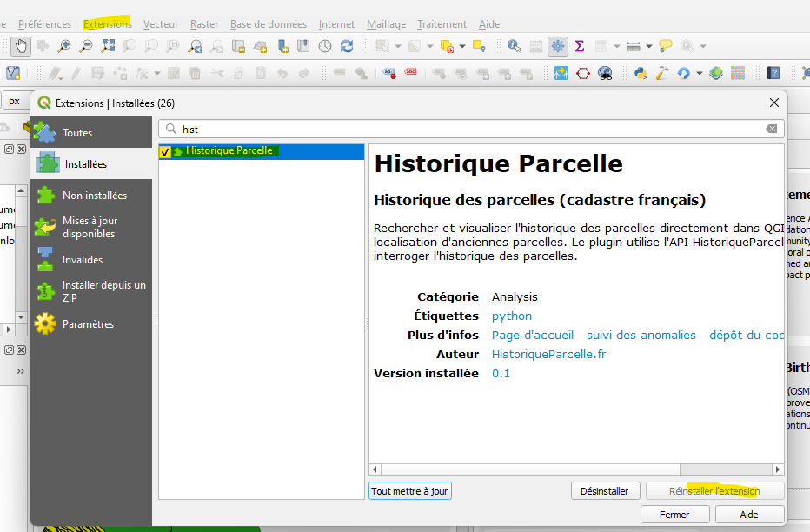Open the Measure tool dropdown arrow
Viewport: 810px width, 532px height.
pyautogui.click(x=649, y=46)
